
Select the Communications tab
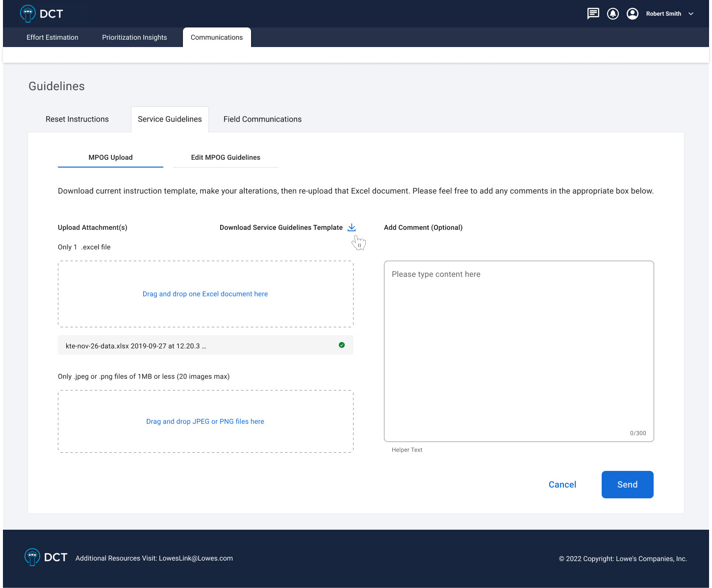(217, 37)
